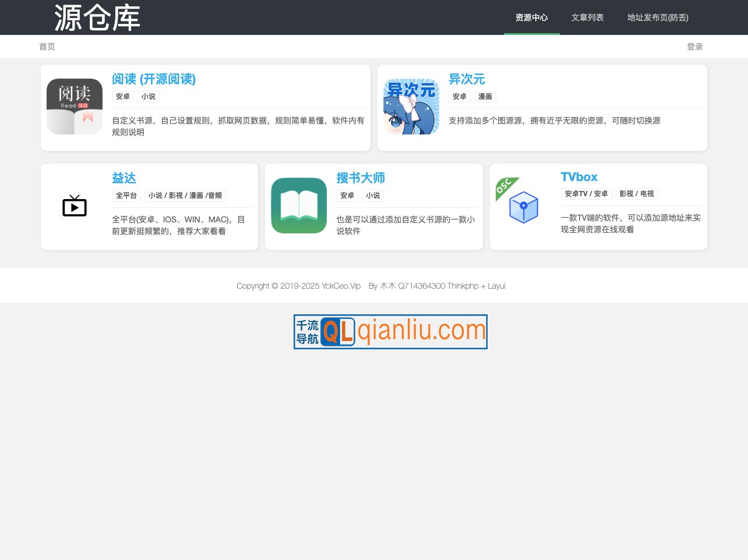Click the 登录 link
Screen dimensions: 748x560
[696, 46]
